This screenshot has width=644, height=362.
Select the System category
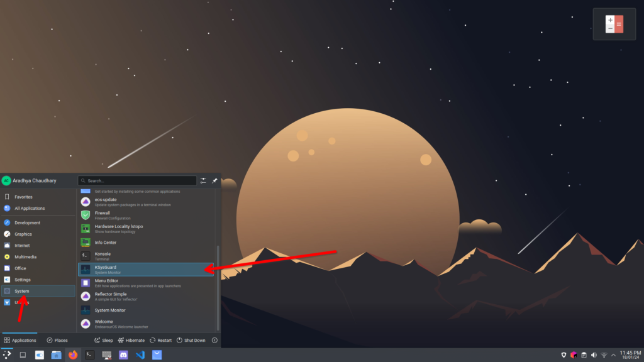38,291
